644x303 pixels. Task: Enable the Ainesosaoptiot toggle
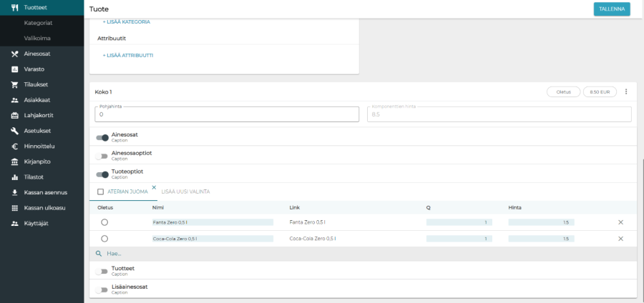[102, 156]
